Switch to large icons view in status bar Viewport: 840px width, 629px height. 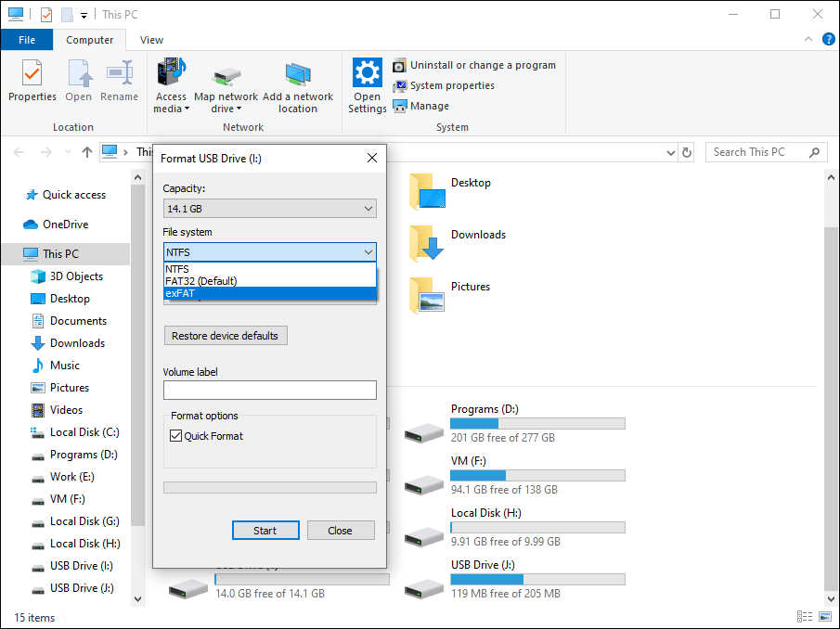(825, 617)
